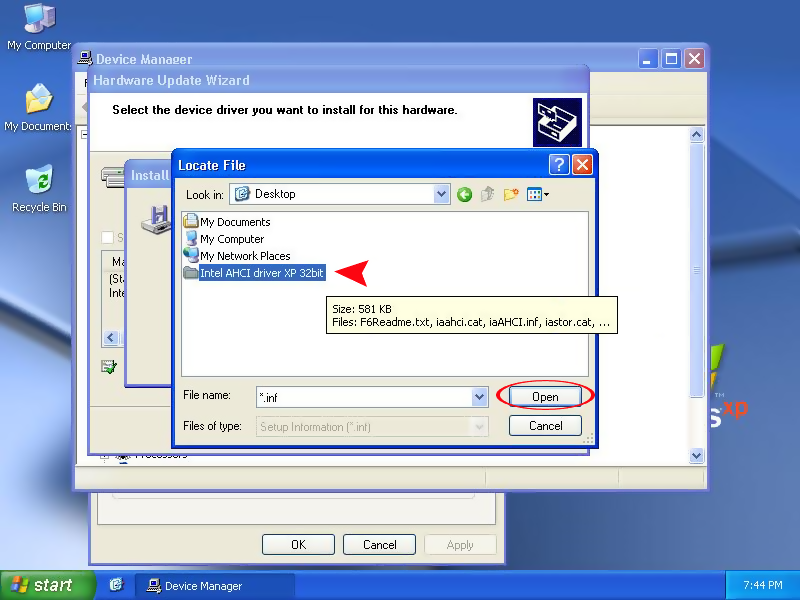Click Cancel in the background properties dialog

379,544
